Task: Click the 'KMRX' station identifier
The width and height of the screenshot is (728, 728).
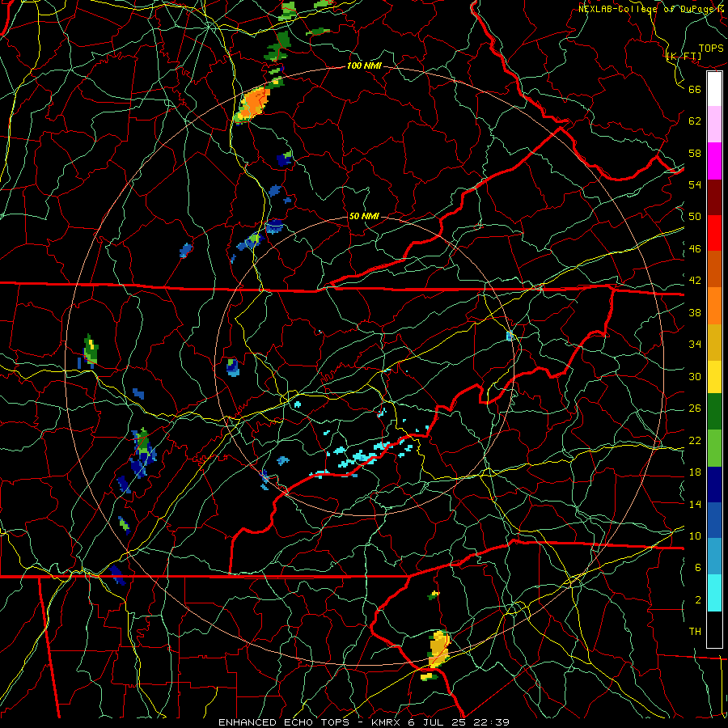Action: [x=385, y=722]
